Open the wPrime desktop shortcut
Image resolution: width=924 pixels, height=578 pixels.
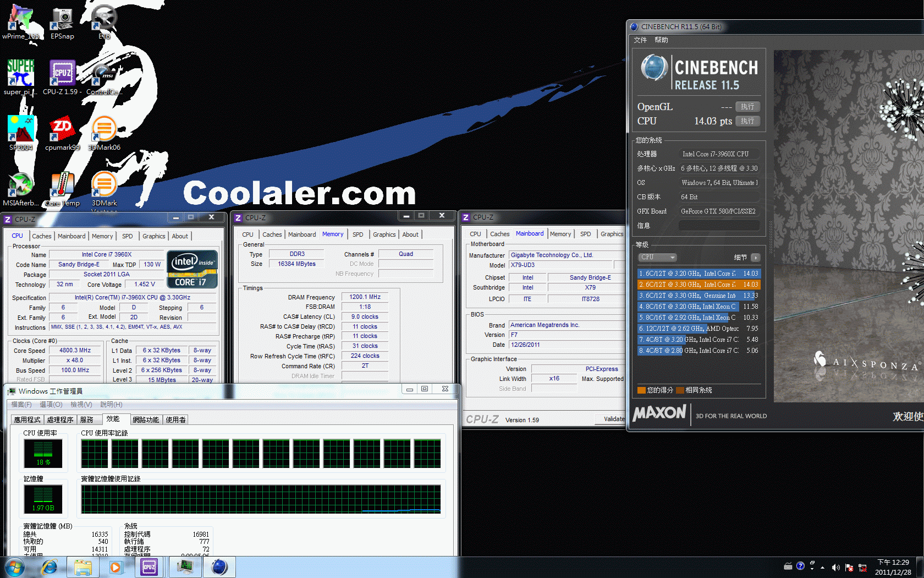(21, 22)
